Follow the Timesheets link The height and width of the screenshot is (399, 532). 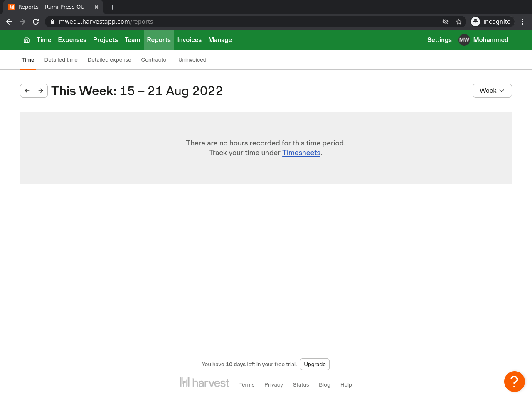301,153
